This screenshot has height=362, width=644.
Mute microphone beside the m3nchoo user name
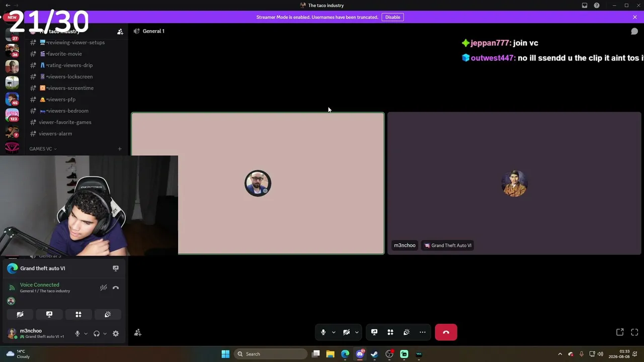(77, 333)
